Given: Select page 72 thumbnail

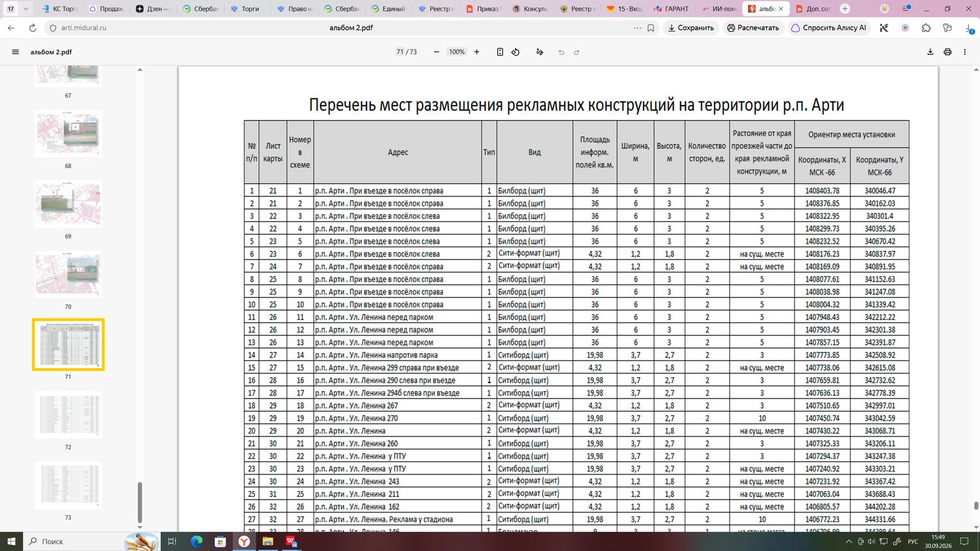Looking at the screenshot, I should tap(68, 415).
